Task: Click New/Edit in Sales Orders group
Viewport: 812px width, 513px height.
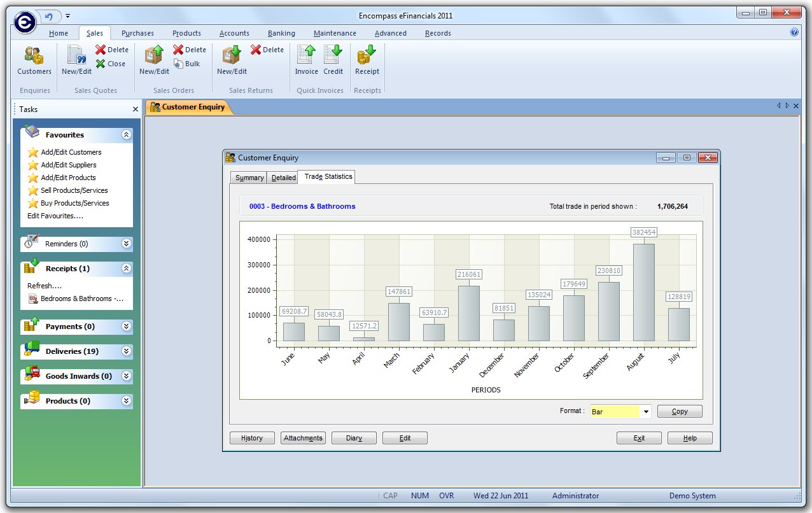Action: click(x=154, y=60)
